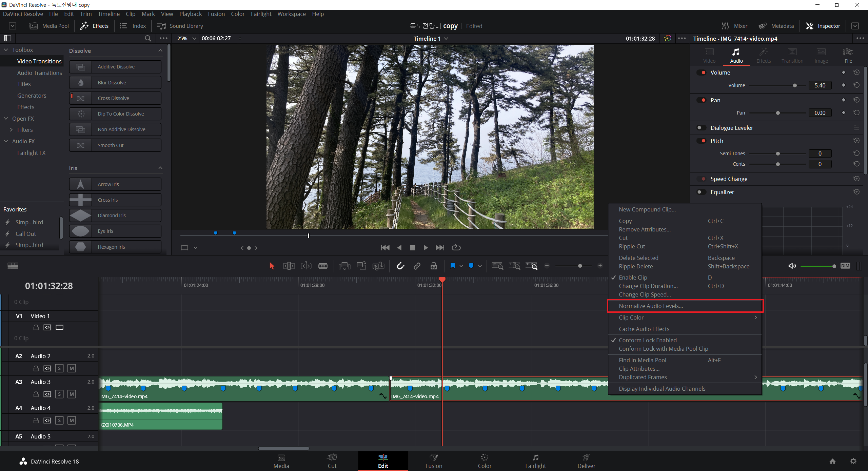Toggle the Dialogue Leveler switch
The image size is (868, 471).
(701, 128)
